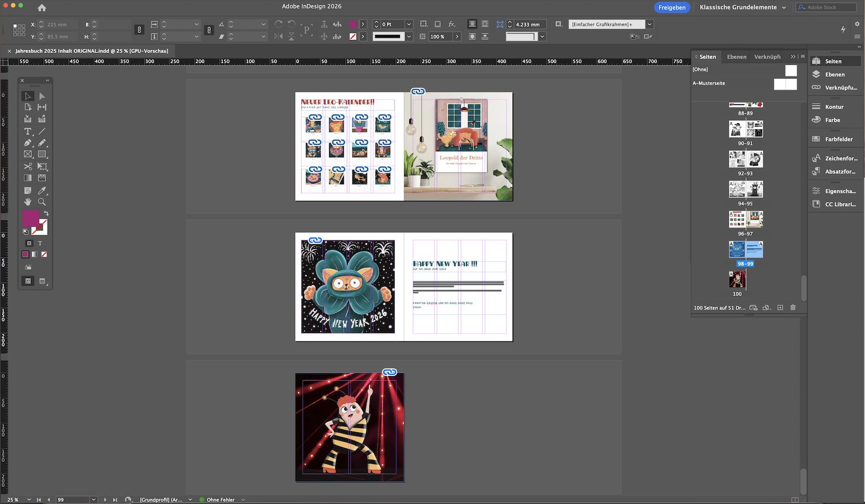The image size is (865, 504).
Task: Open the stroke weight 0 Pt dropdown
Action: click(409, 24)
